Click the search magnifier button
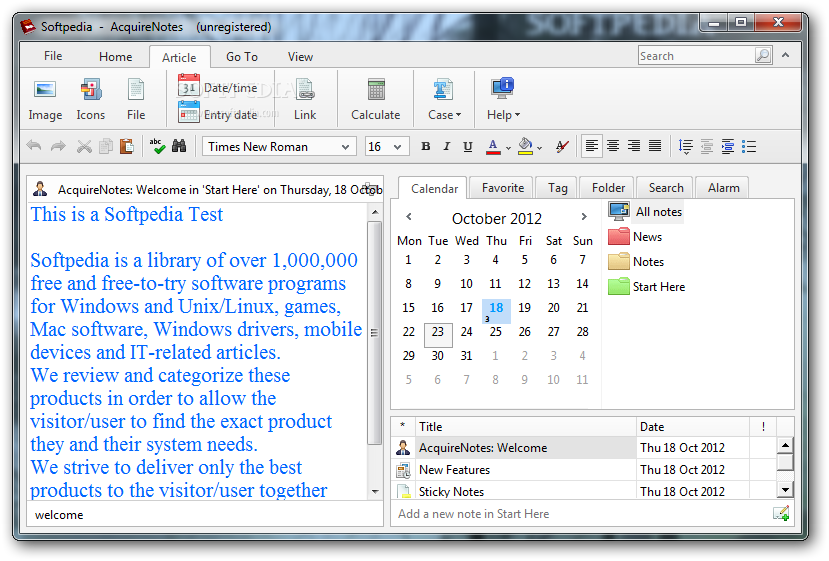Screen dimensions: 829x561 pyautogui.click(x=763, y=56)
